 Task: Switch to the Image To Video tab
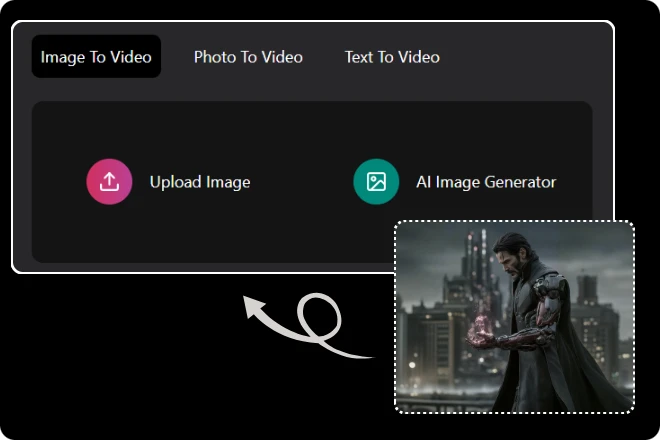coord(96,56)
